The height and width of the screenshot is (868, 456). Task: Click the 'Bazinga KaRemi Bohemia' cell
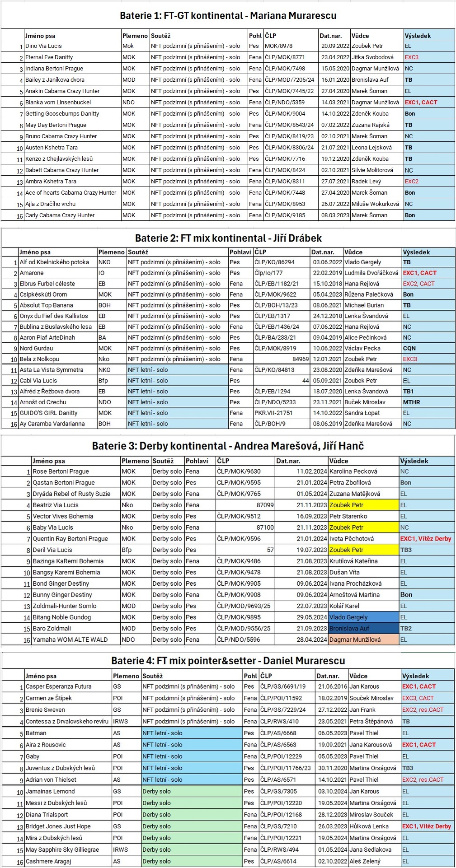(x=75, y=561)
